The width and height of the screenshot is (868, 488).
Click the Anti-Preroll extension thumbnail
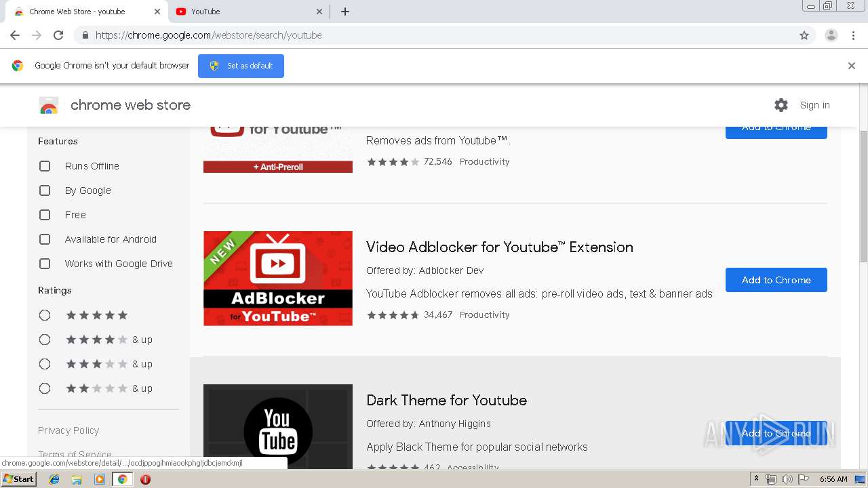click(278, 150)
